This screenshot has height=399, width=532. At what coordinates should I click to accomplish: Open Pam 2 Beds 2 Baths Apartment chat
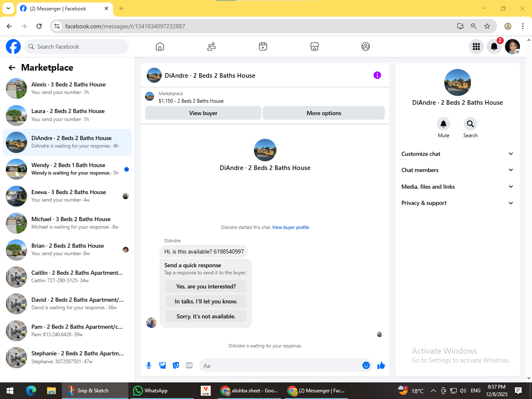point(67,330)
